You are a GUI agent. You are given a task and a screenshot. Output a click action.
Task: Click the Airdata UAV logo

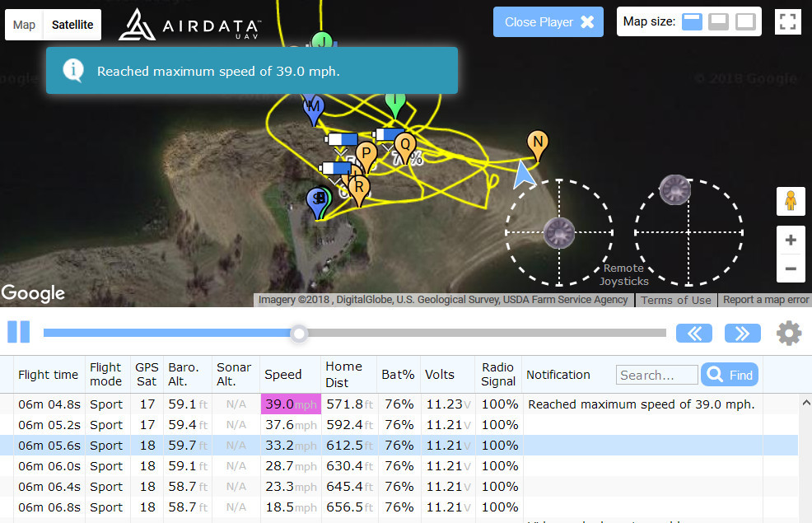pos(189,25)
